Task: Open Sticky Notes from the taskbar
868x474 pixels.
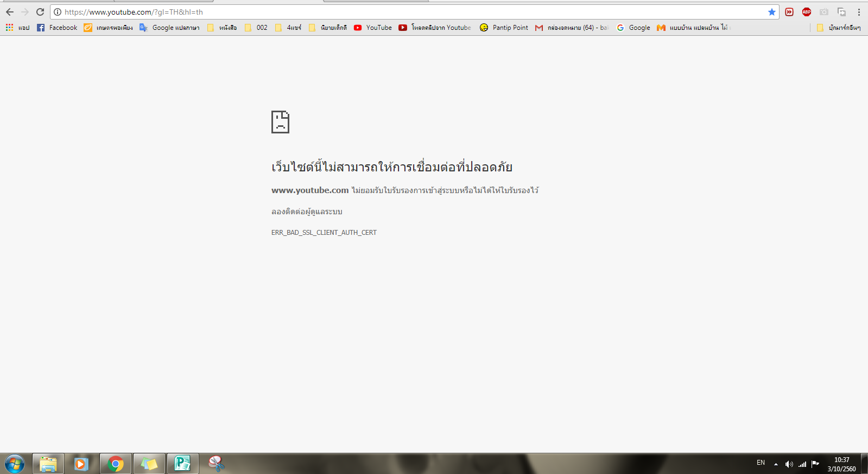Action: coord(149,464)
